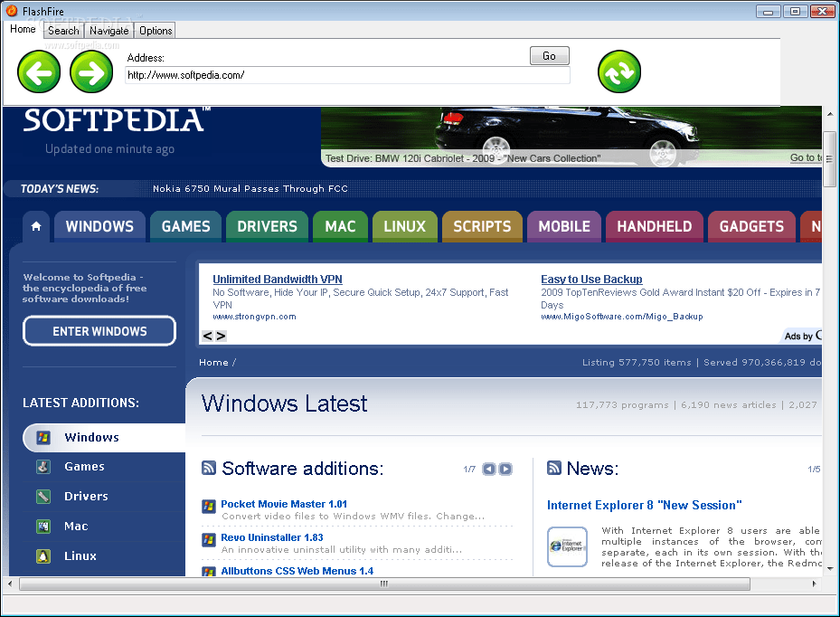Click the horizontal scrollbar left arrow
This screenshot has height=617, width=840.
tap(10, 584)
